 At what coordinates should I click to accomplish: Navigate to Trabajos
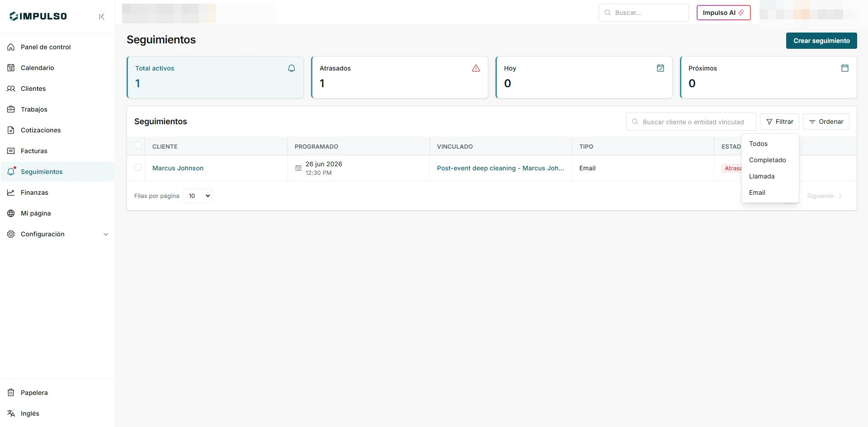coord(57,109)
